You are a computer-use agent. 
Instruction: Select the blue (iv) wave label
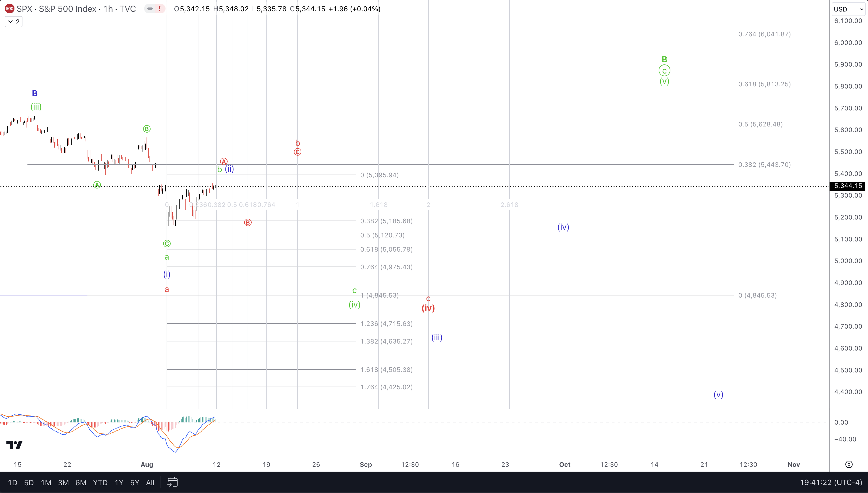click(563, 227)
